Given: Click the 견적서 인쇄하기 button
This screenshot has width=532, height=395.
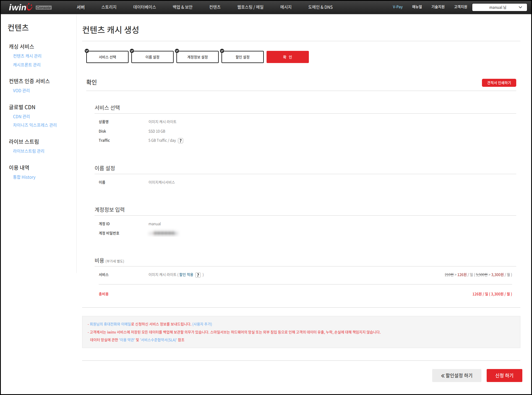Looking at the screenshot, I should click(499, 83).
